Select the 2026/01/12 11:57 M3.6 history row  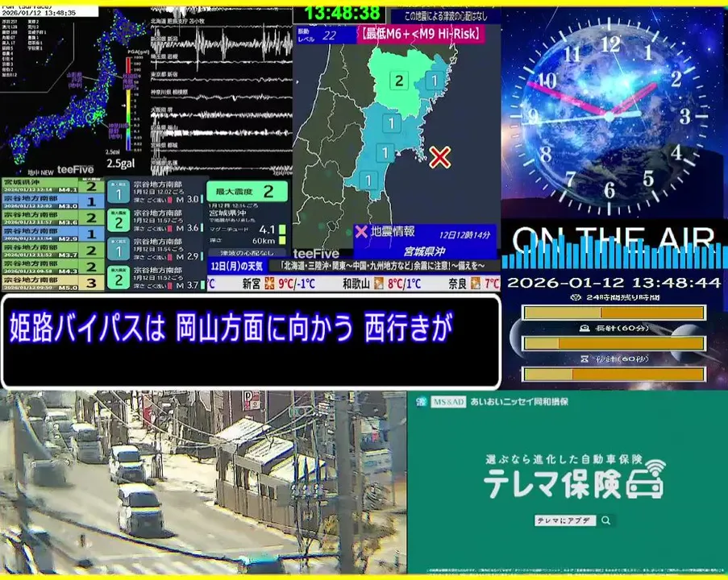pos(52,217)
